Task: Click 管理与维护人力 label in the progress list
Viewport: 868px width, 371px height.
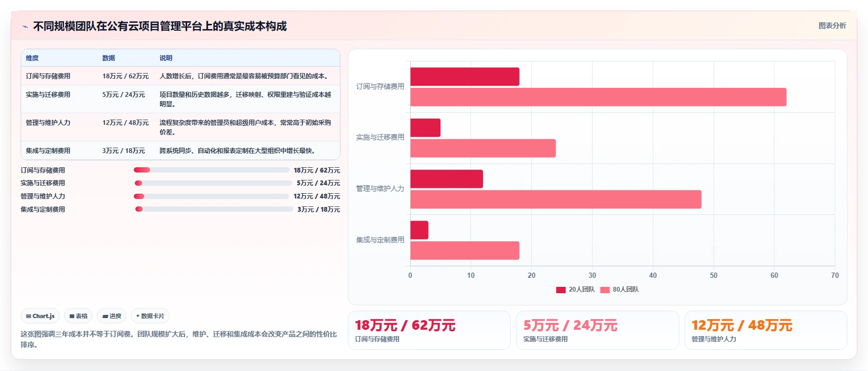Action: coord(43,196)
